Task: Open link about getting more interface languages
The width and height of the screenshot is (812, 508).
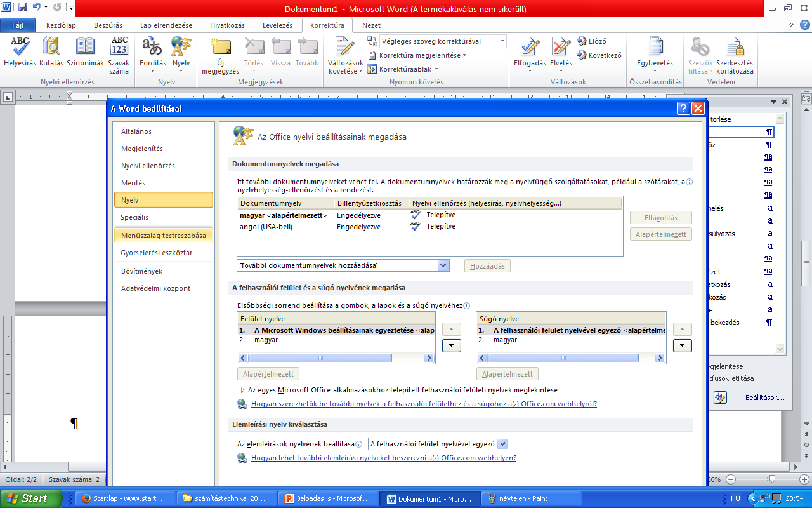Action: click(x=424, y=404)
